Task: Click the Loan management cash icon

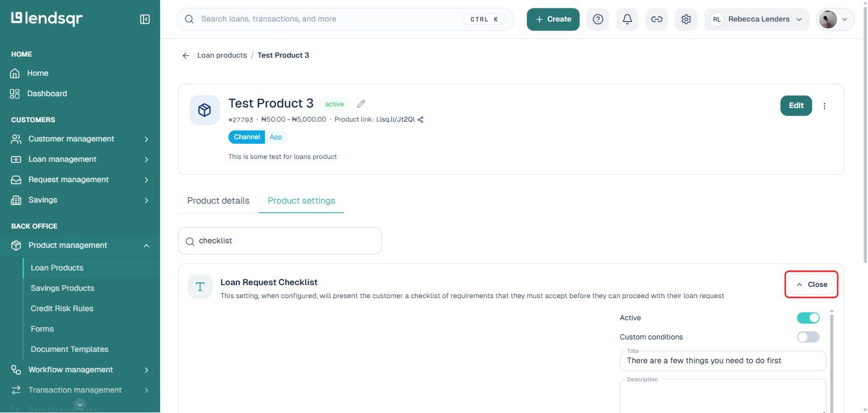Action: tap(16, 159)
